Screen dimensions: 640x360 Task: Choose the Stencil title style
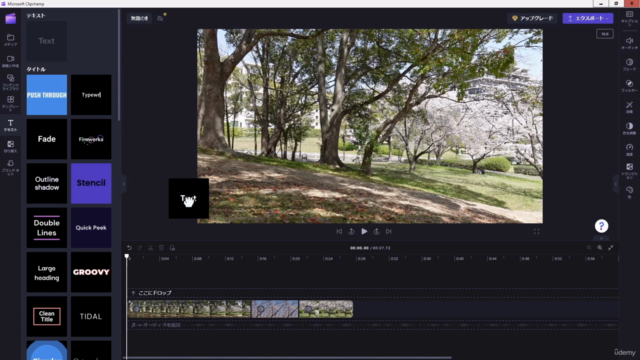click(91, 183)
